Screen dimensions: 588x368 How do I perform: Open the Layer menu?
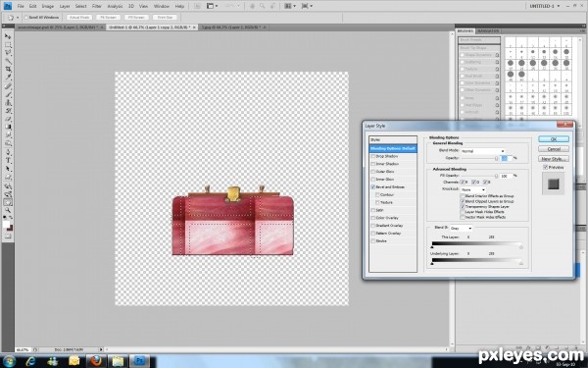[65, 7]
